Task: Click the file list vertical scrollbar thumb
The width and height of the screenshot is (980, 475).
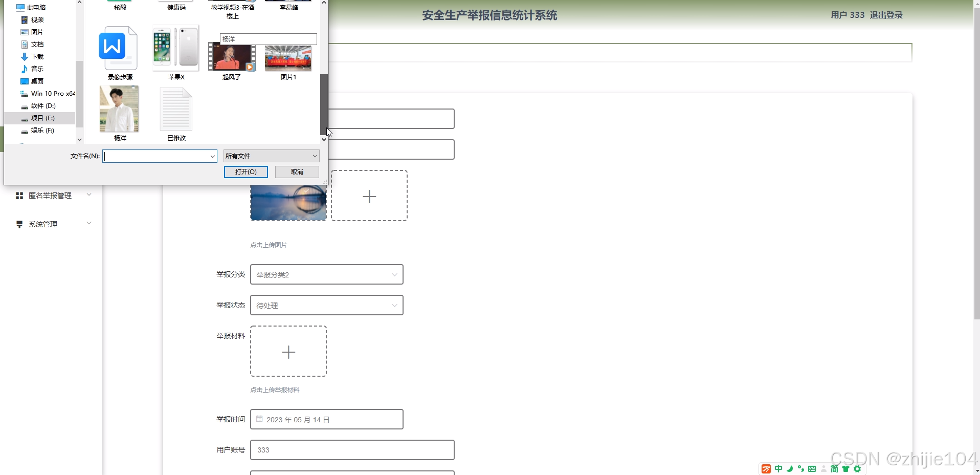Action: tap(324, 104)
